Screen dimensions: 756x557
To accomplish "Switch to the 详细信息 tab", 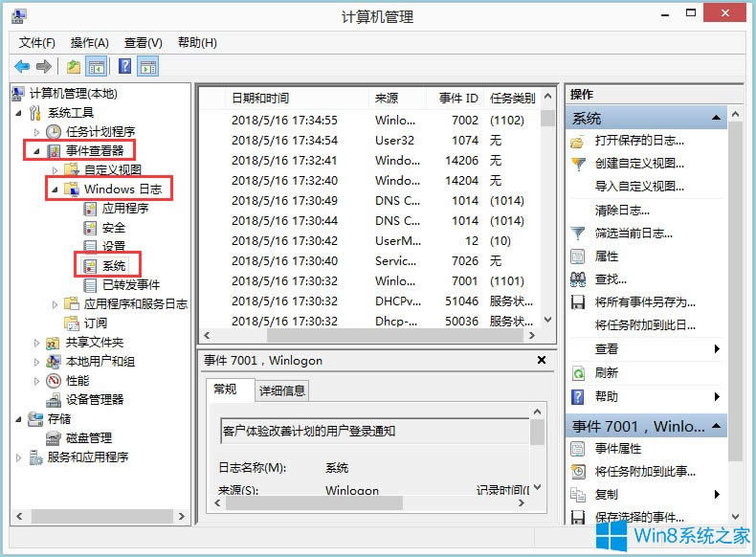I will pyautogui.click(x=281, y=390).
